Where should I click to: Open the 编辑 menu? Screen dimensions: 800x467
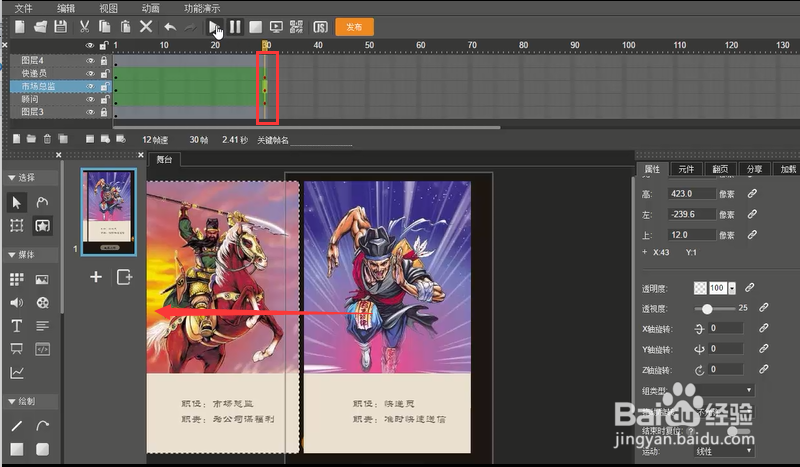tap(66, 8)
